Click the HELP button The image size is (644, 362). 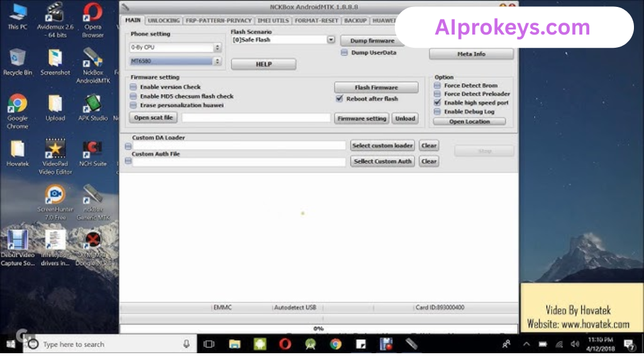coord(264,65)
